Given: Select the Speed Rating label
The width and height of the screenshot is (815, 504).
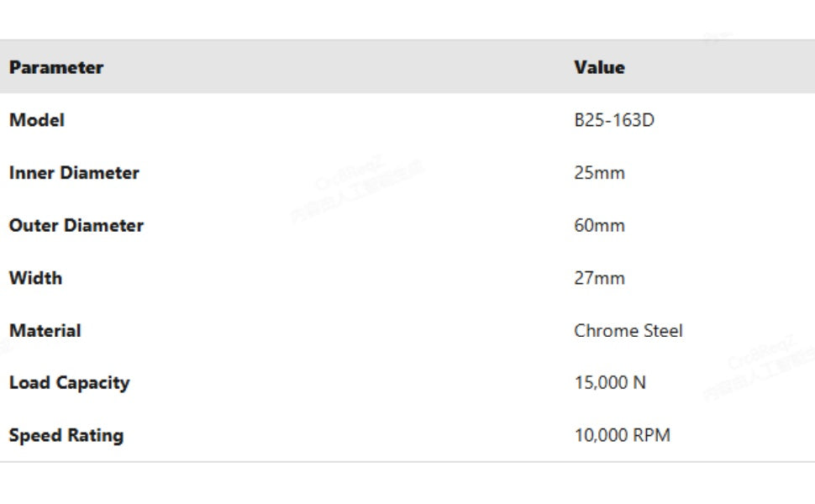Looking at the screenshot, I should pyautogui.click(x=66, y=435).
